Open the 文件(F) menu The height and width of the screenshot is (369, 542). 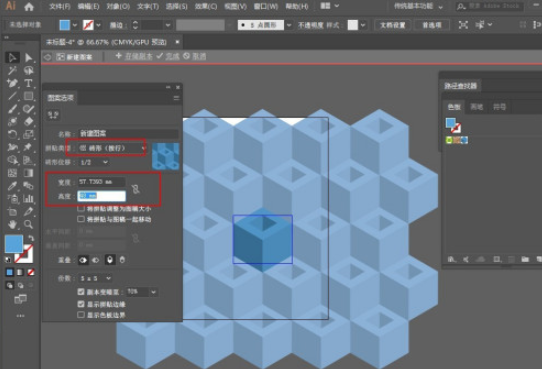[60, 7]
